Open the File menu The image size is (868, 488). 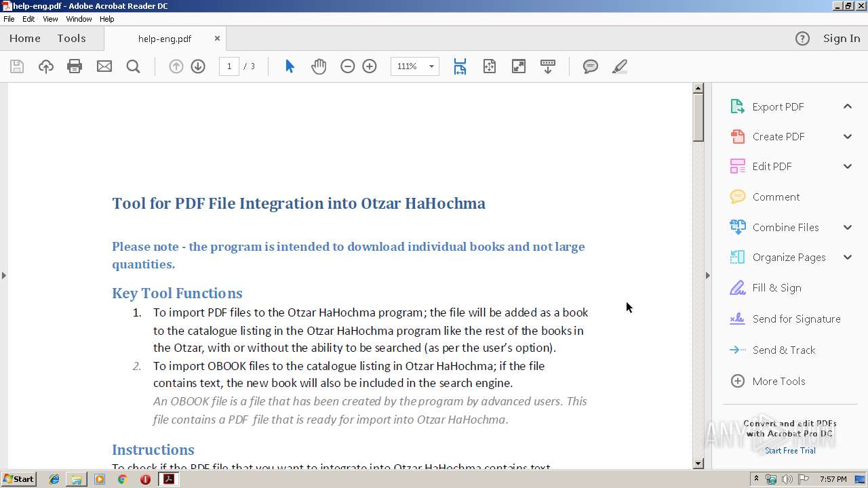click(9, 19)
